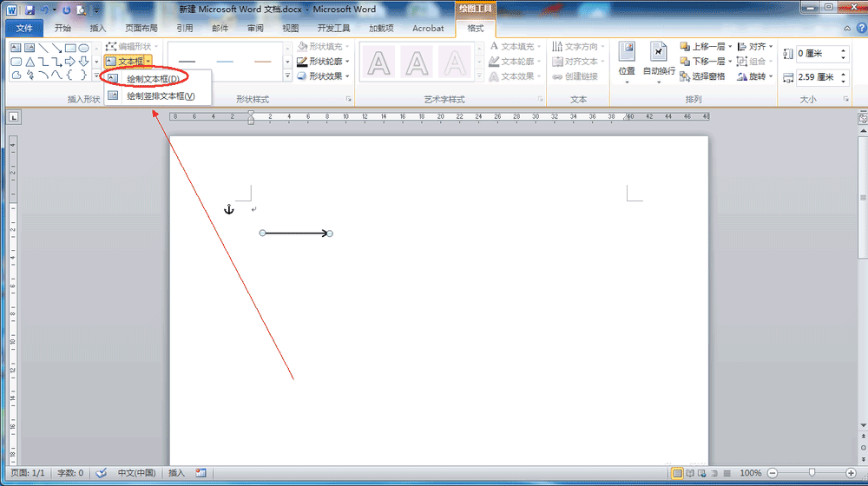Click 中文(中国) language indicator
Image resolution: width=868 pixels, height=486 pixels.
point(136,473)
